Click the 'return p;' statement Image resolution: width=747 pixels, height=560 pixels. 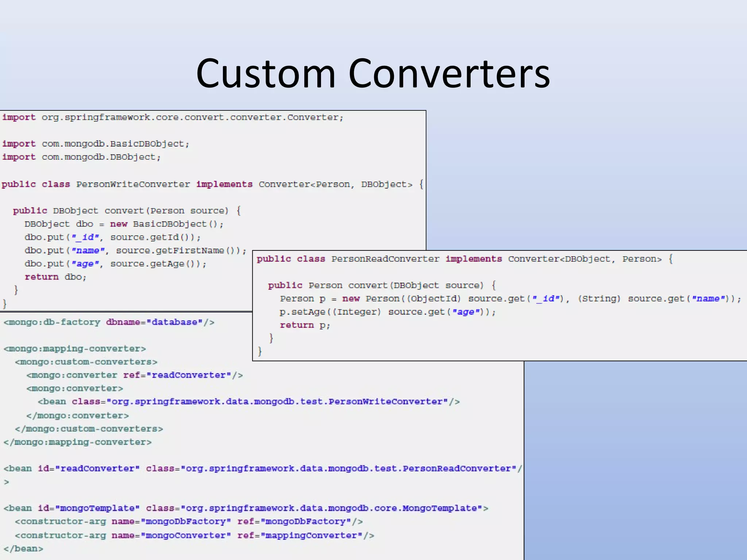[x=305, y=325]
